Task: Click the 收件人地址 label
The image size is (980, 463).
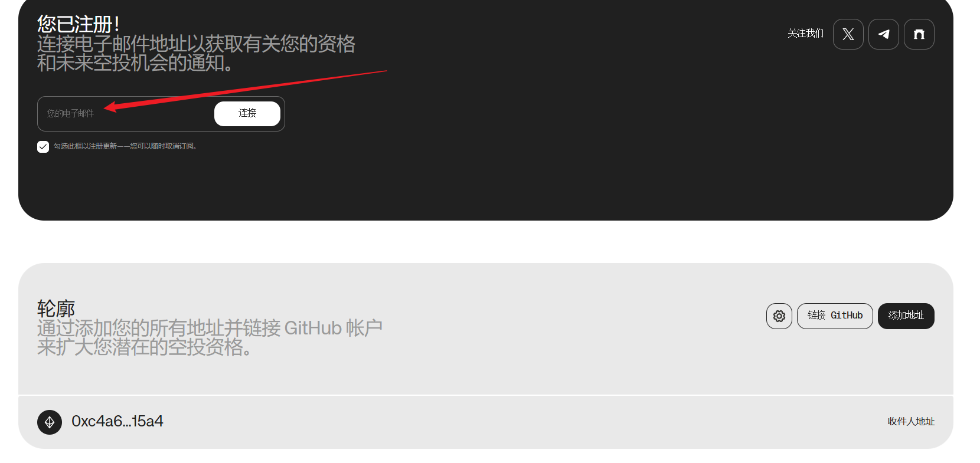Action: (x=911, y=421)
